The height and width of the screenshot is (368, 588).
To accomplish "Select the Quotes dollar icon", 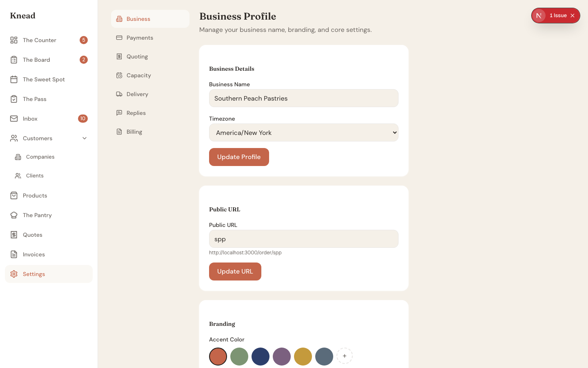I will coord(14,235).
